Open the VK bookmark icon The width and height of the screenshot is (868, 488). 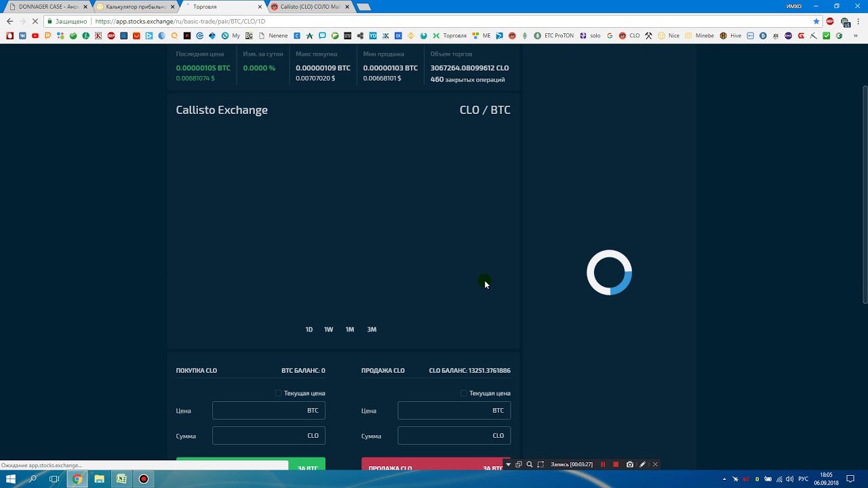coord(22,35)
